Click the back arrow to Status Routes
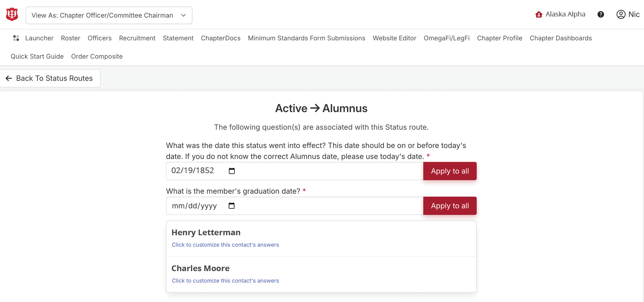 click(9, 78)
